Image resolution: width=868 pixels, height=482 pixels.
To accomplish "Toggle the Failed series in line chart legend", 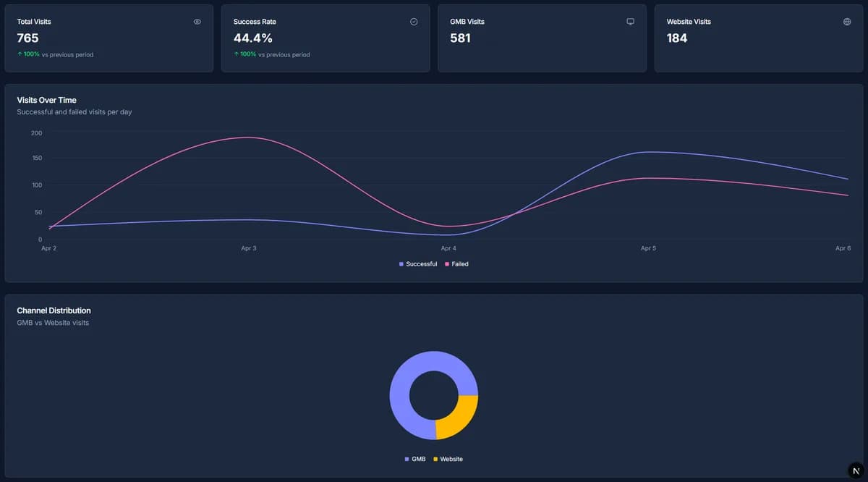I will (459, 263).
